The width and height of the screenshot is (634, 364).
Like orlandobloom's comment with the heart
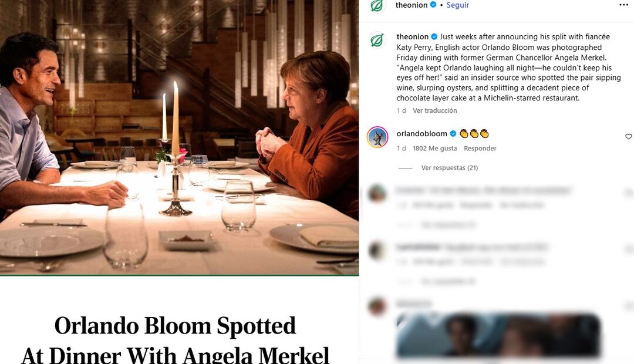[628, 137]
